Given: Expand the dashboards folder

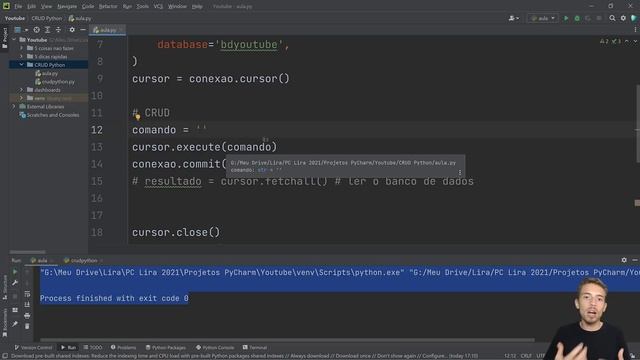Looking at the screenshot, I should (22, 90).
